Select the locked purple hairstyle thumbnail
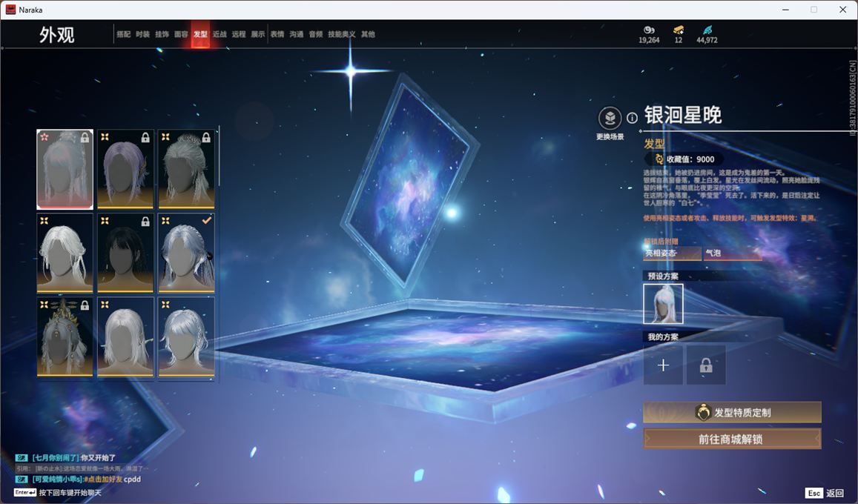This screenshot has height=504, width=858. click(x=125, y=170)
